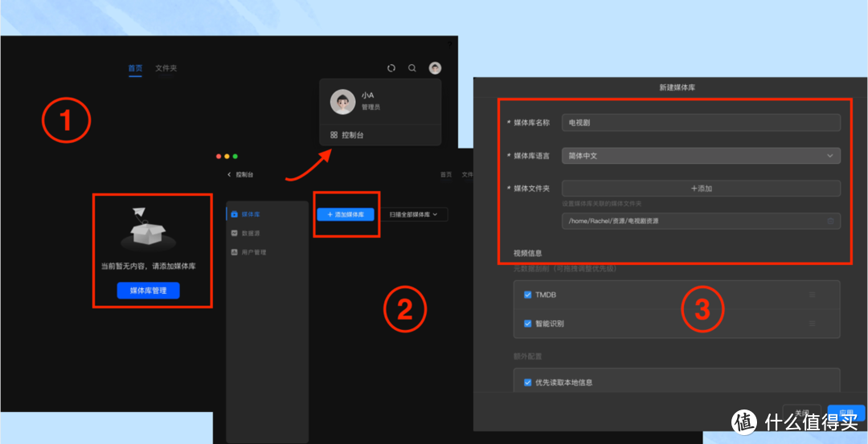Open search with the magnifier icon
This screenshot has width=868, height=444.
(411, 68)
